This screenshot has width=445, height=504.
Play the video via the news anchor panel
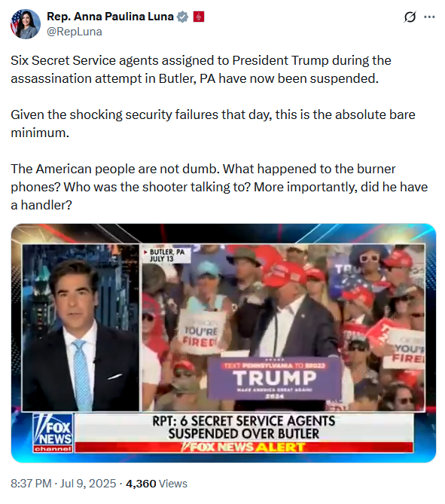pyautogui.click(x=81, y=328)
